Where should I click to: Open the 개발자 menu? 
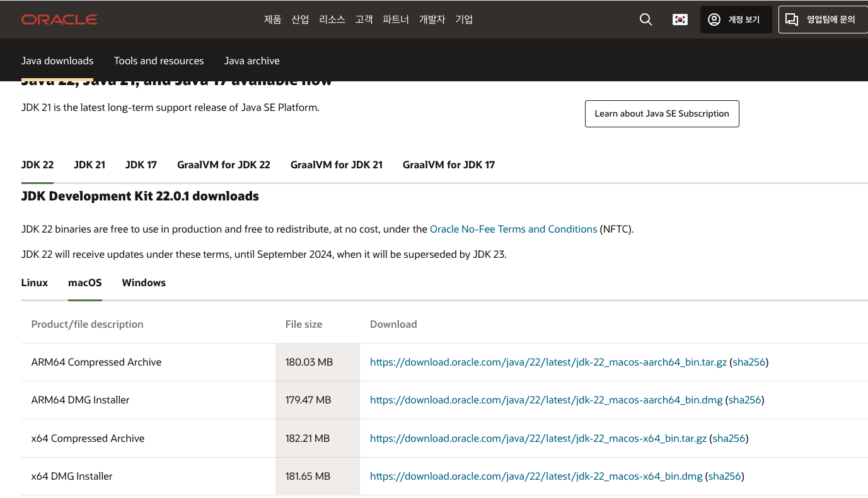[x=432, y=20]
